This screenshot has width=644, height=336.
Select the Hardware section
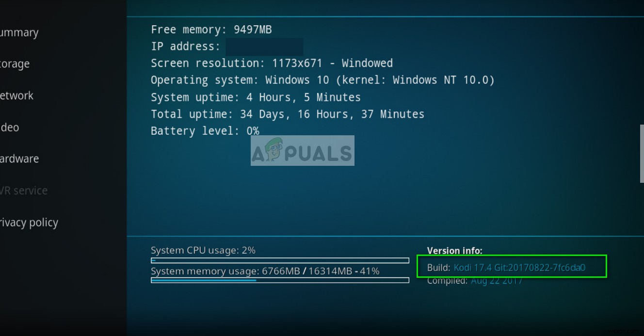pyautogui.click(x=19, y=159)
